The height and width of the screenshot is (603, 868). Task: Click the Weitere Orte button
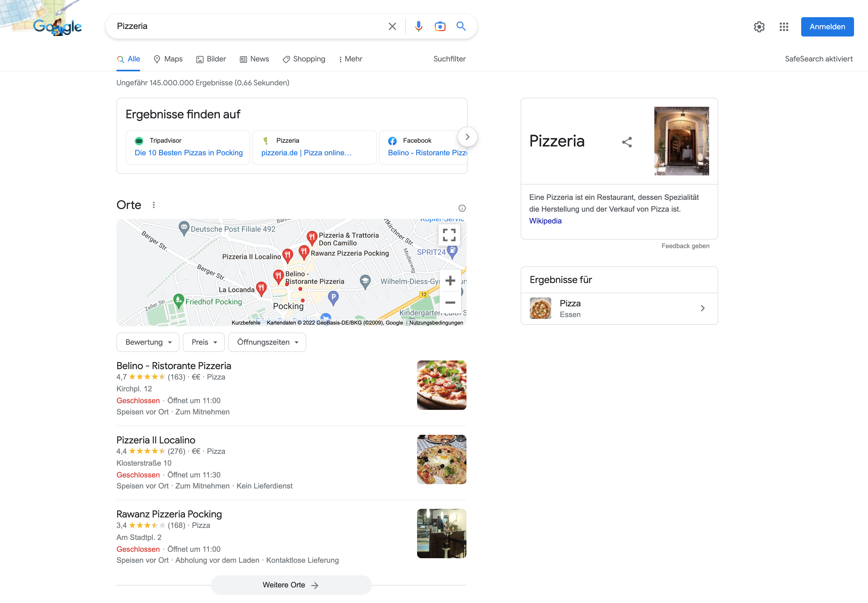point(291,585)
